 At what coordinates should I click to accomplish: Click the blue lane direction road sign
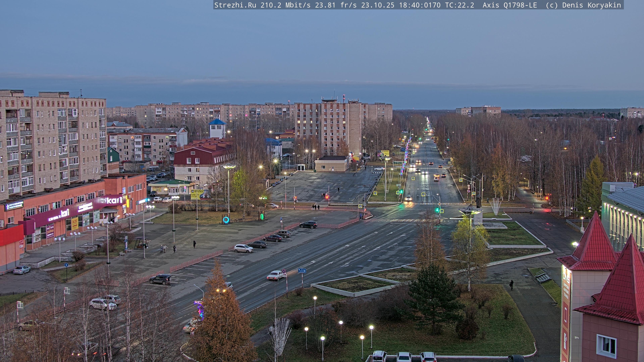tap(302, 270)
